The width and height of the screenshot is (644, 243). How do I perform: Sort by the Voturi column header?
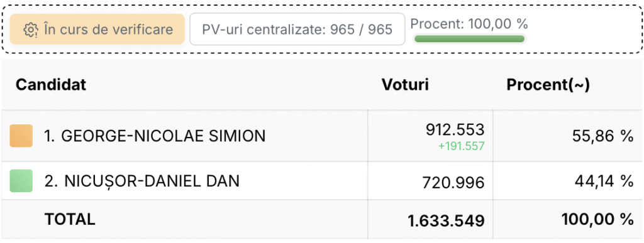(x=406, y=85)
